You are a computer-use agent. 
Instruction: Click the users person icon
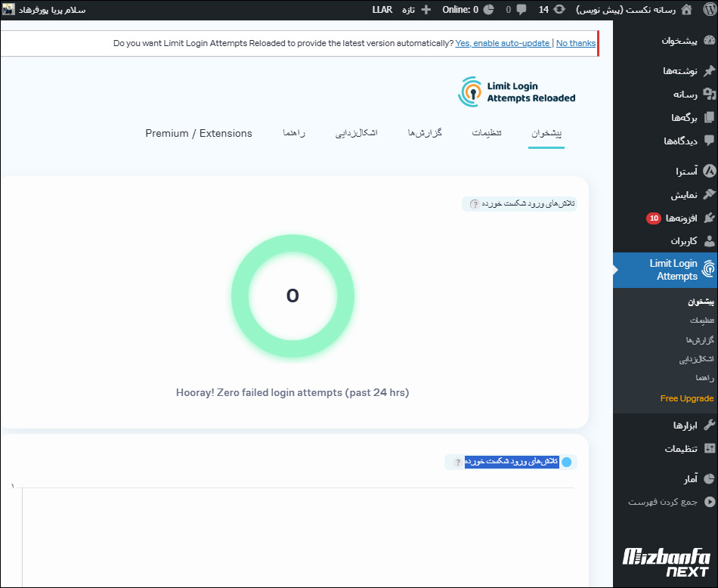[x=709, y=241]
